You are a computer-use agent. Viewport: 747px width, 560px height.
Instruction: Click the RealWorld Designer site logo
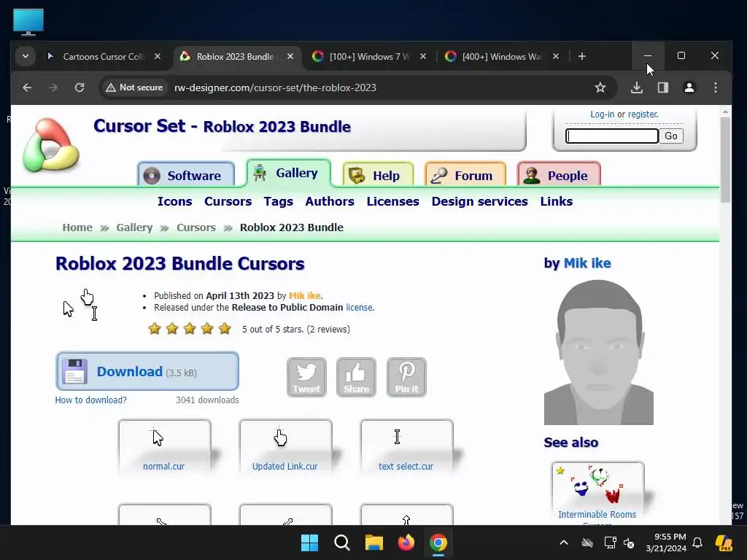click(x=50, y=145)
